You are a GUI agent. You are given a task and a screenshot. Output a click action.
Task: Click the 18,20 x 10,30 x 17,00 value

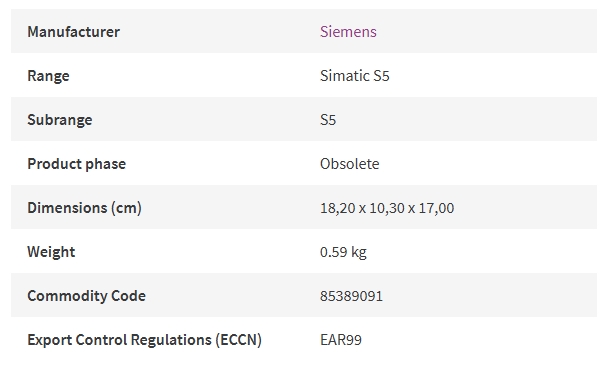[387, 208]
